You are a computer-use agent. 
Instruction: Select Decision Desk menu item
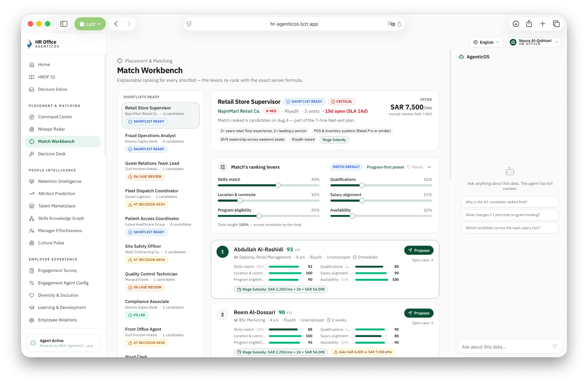point(62,154)
